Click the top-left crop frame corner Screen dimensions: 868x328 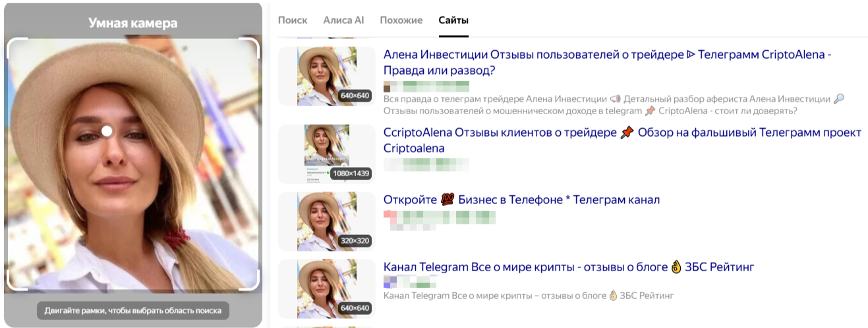(x=16, y=47)
